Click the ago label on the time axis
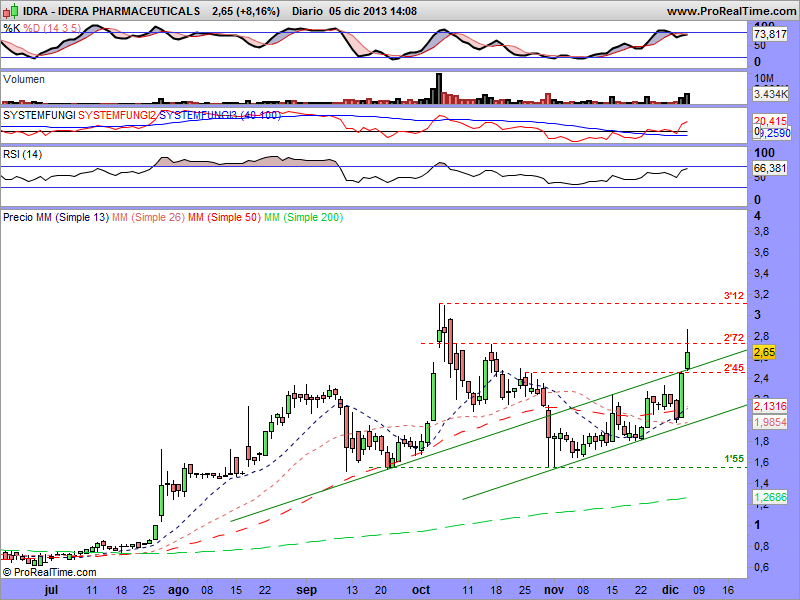This screenshot has height=600, width=800. coord(178,590)
